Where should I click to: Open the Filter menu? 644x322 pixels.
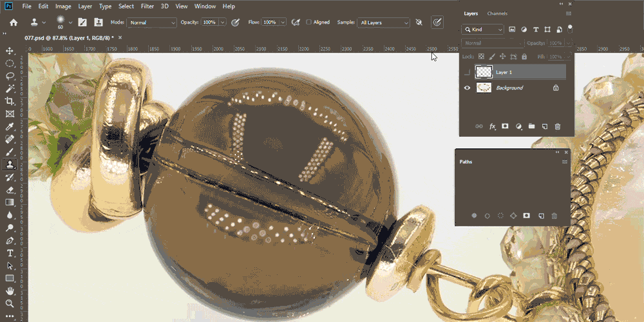(147, 6)
